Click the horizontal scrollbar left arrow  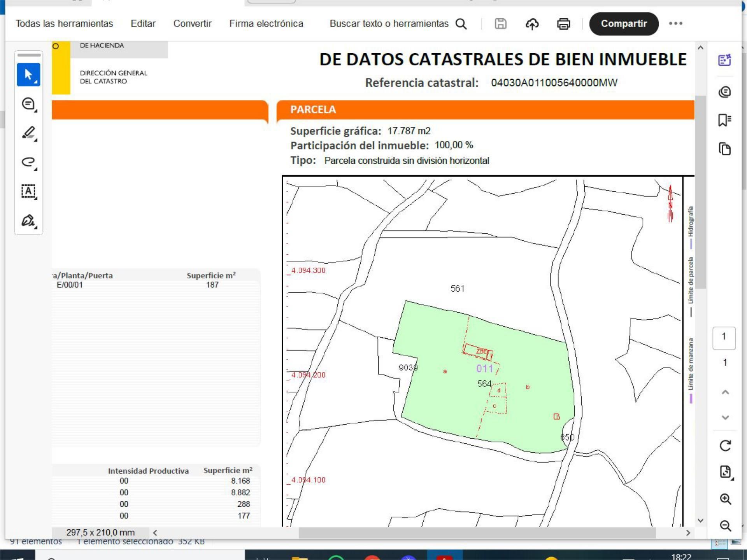click(155, 533)
